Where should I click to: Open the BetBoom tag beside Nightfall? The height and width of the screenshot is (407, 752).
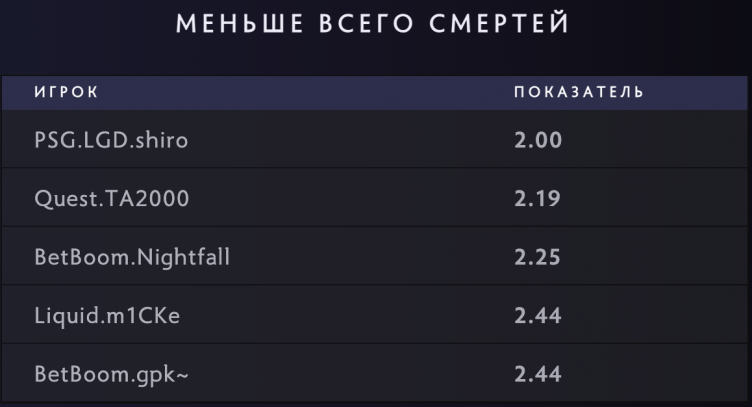(73, 258)
